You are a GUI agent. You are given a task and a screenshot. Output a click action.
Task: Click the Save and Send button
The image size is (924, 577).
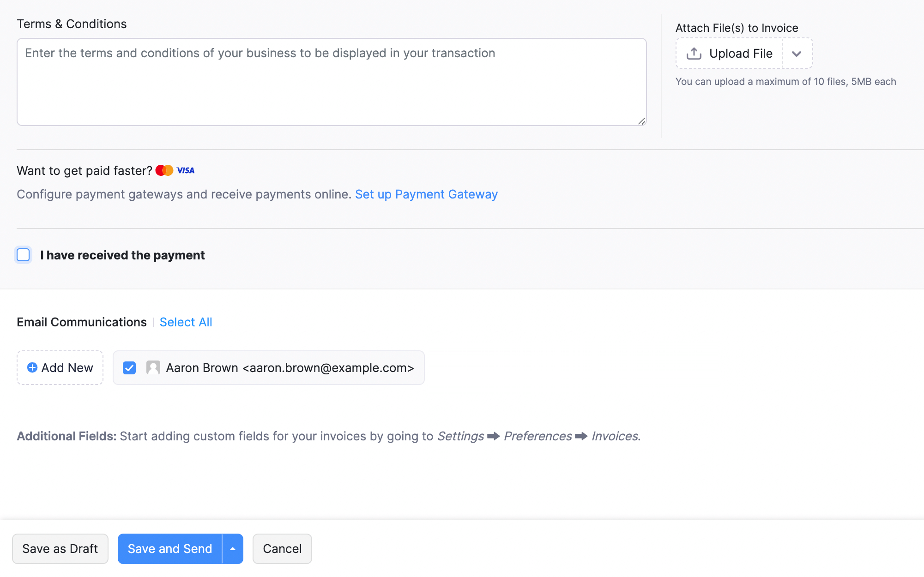[169, 548]
